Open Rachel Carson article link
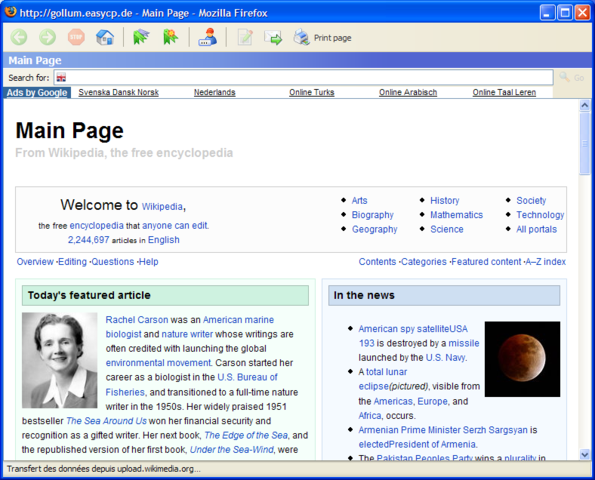 tap(137, 320)
